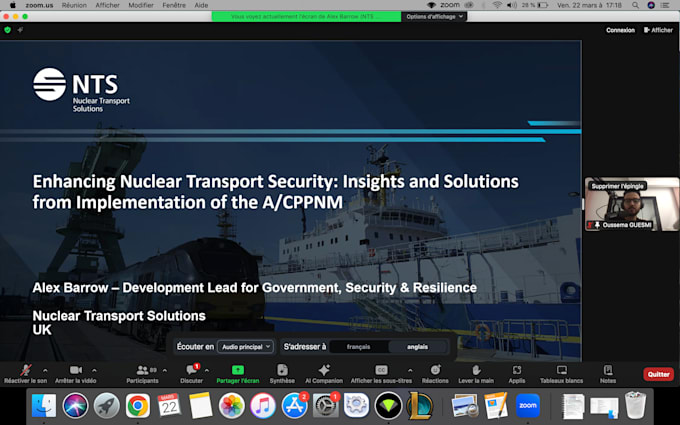Open the Participants panel
The image size is (680, 425).
pos(142,374)
